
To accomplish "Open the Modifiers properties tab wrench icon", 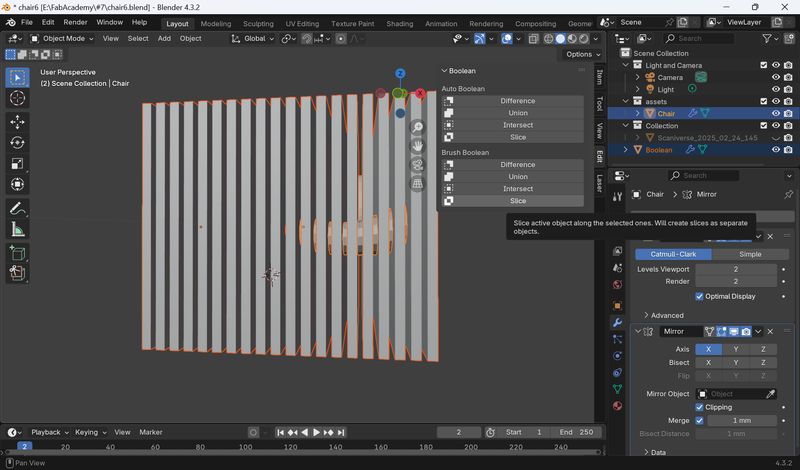I will [x=617, y=322].
